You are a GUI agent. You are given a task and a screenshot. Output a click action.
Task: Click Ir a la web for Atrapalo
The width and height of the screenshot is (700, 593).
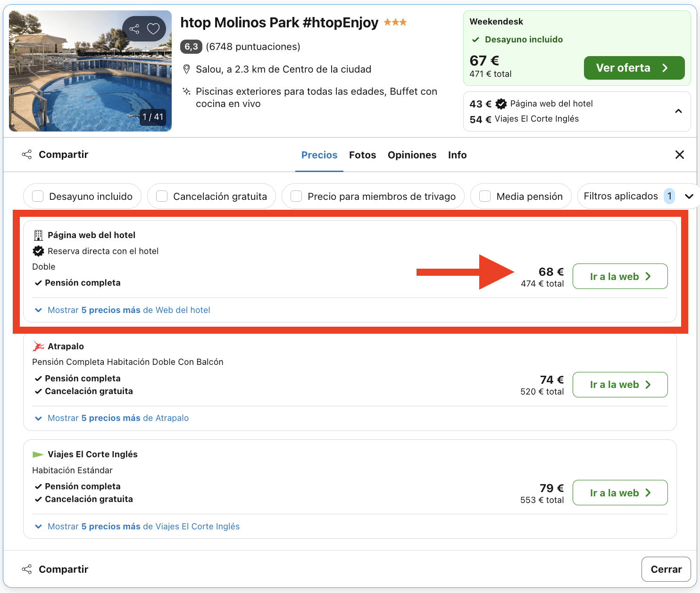620,384
